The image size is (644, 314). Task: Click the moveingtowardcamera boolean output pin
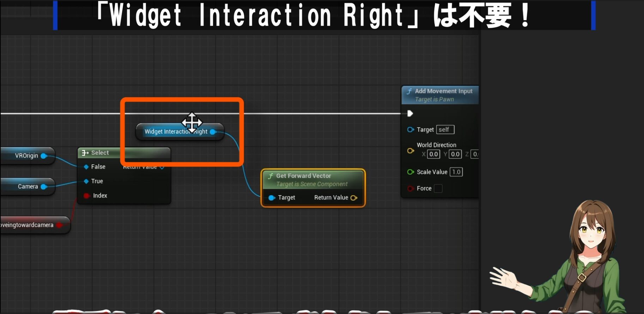pos(59,225)
